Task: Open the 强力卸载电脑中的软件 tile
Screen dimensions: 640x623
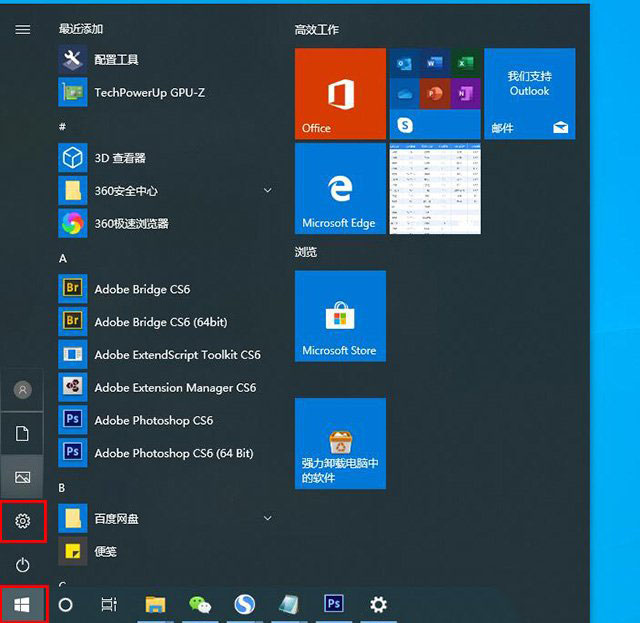Action: 340,443
